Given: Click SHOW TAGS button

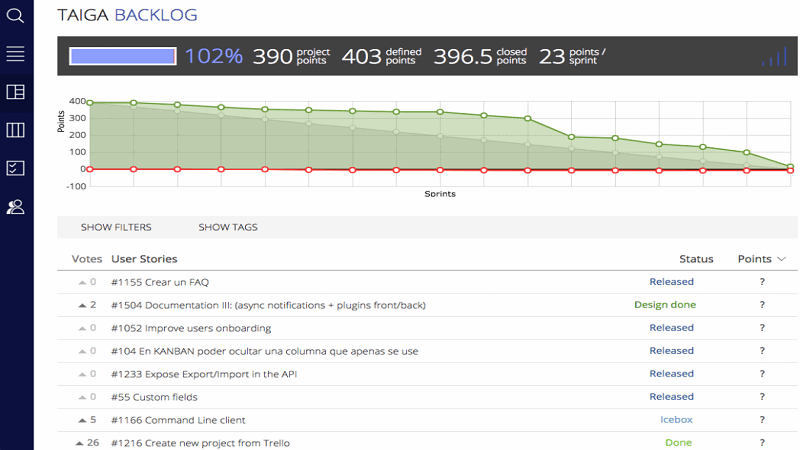Looking at the screenshot, I should pos(228,227).
